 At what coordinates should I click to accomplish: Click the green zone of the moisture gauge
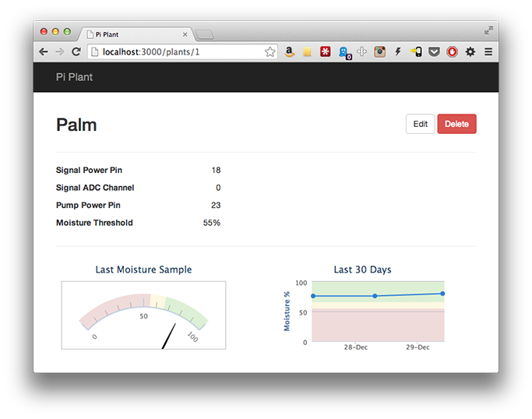(x=188, y=310)
